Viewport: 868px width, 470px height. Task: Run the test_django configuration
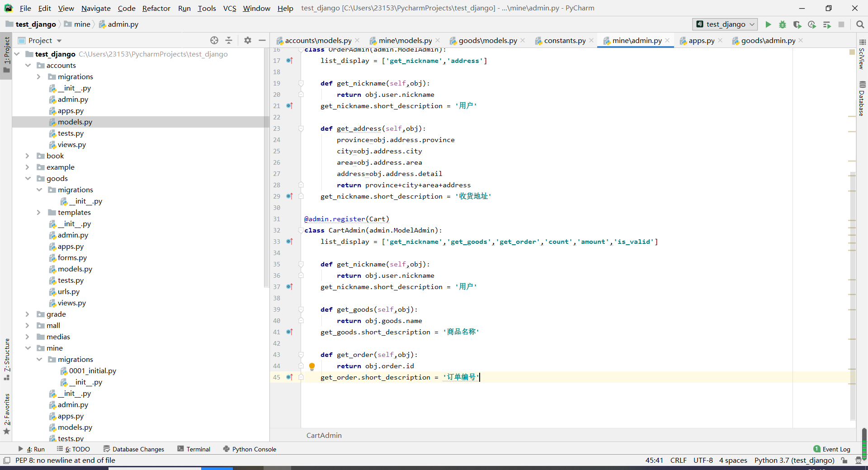tap(768, 24)
